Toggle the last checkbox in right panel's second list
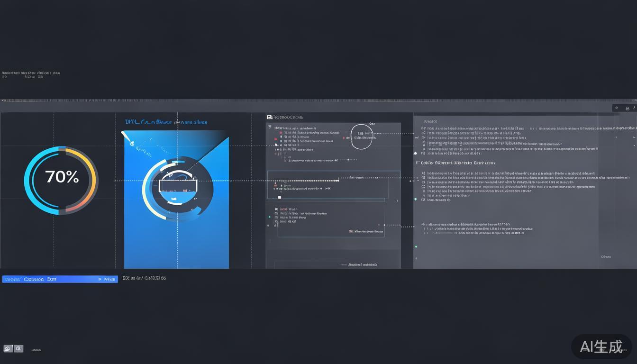 click(423, 200)
